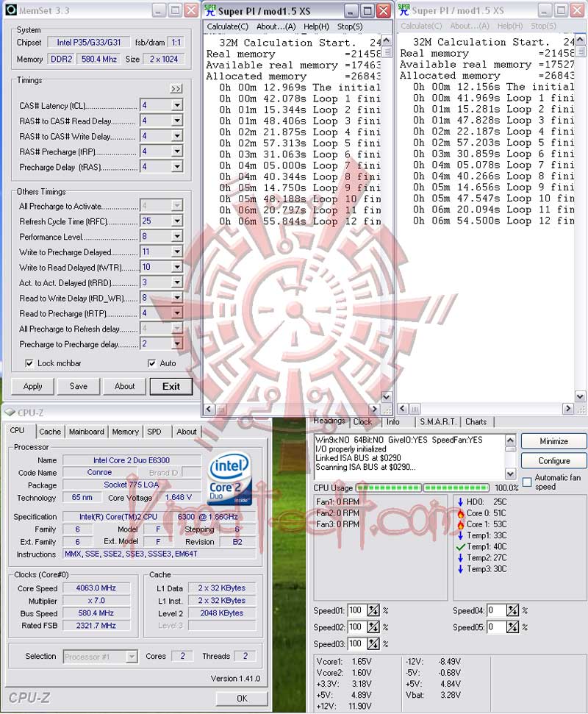Viewport: 588px width, 714px height.
Task: Click the Temp3 30C down-arrow icon
Action: click(x=461, y=568)
